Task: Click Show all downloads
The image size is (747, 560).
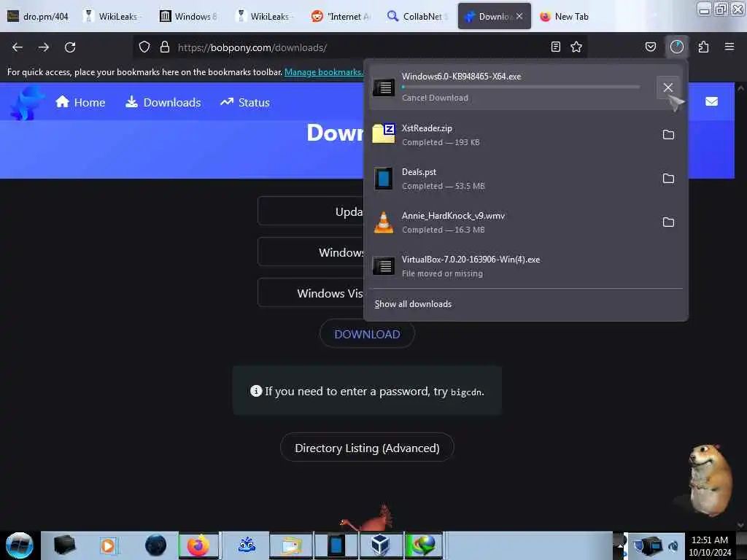Action: tap(413, 304)
